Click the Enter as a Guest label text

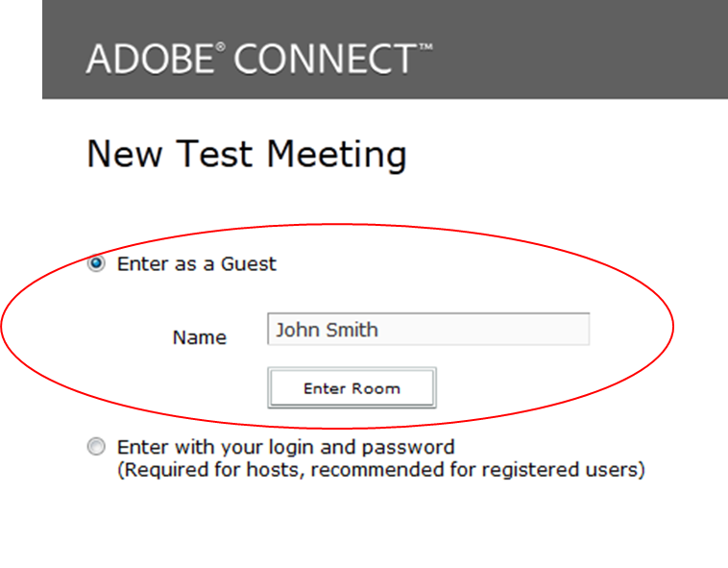196,263
